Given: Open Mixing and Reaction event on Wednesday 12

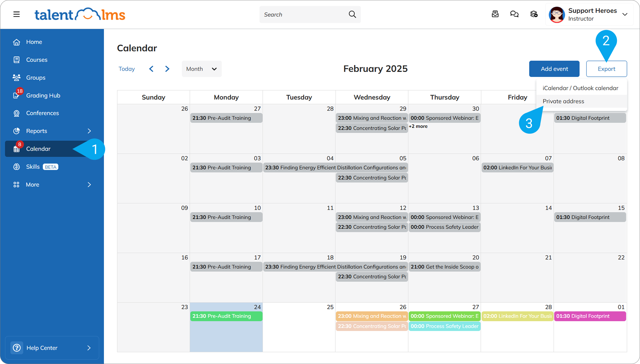Looking at the screenshot, I should [x=372, y=217].
